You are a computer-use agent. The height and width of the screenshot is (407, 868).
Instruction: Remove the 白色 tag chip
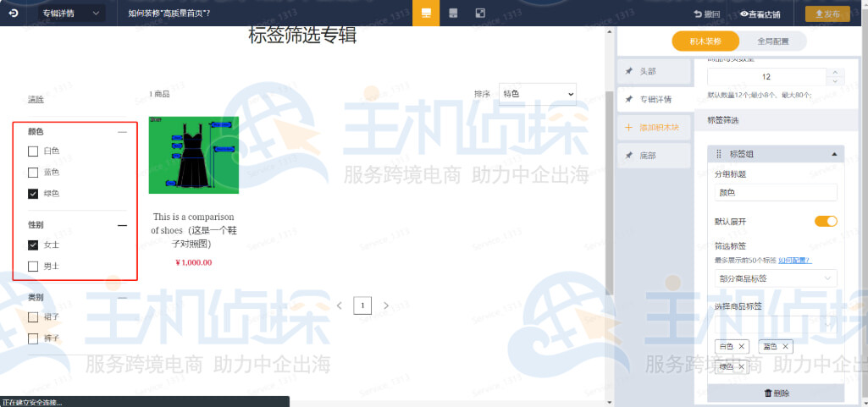click(x=741, y=347)
